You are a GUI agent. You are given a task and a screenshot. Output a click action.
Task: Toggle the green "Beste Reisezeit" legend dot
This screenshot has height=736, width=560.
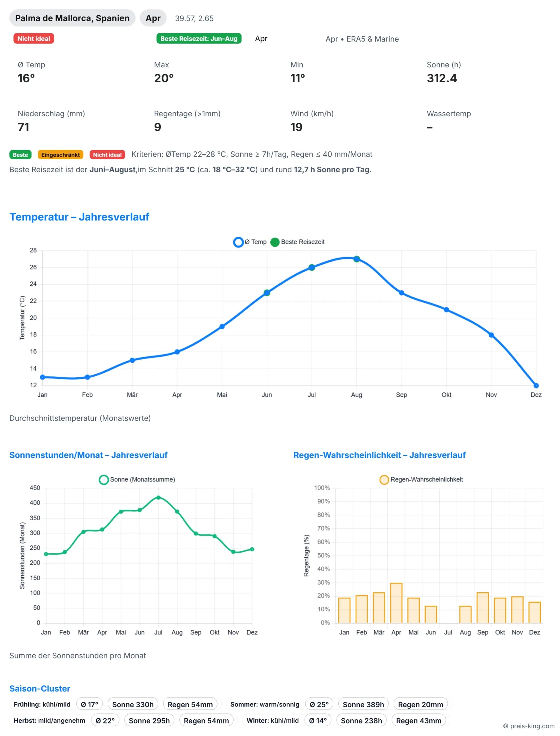pos(275,242)
